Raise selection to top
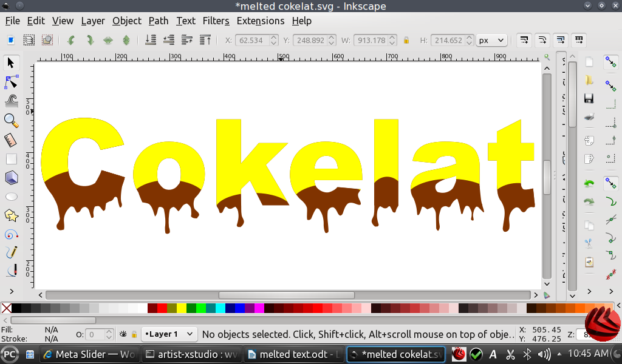The image size is (622, 364). (x=205, y=40)
